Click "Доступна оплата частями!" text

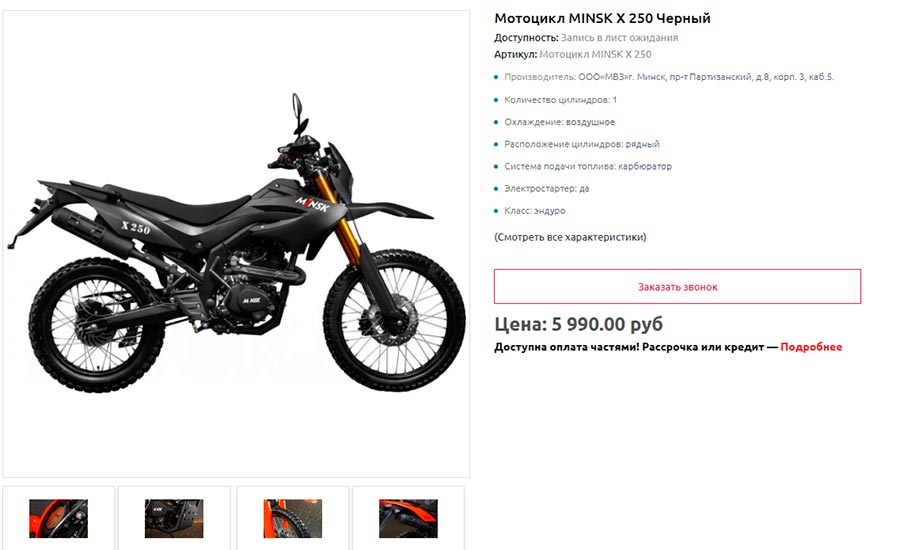pos(567,347)
